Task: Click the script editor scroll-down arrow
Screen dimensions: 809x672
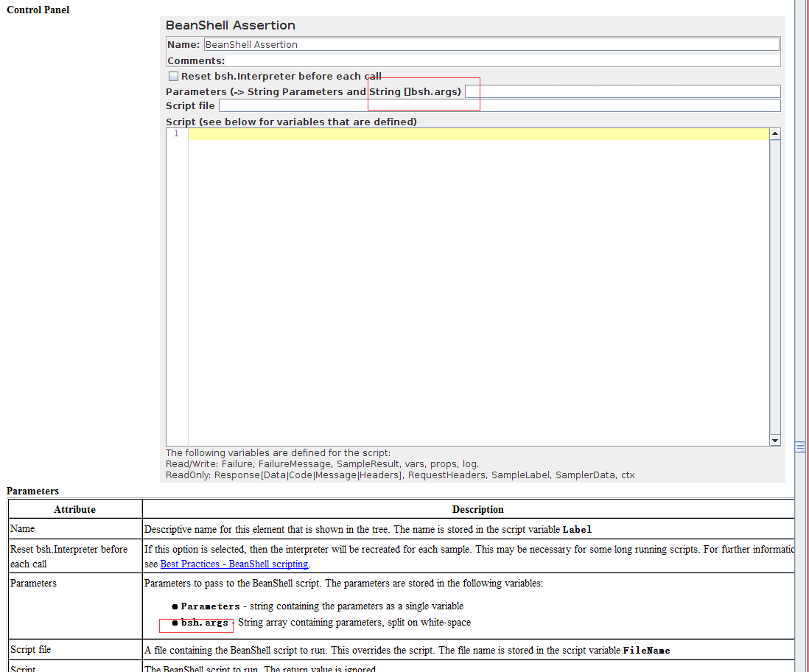Action: click(774, 441)
